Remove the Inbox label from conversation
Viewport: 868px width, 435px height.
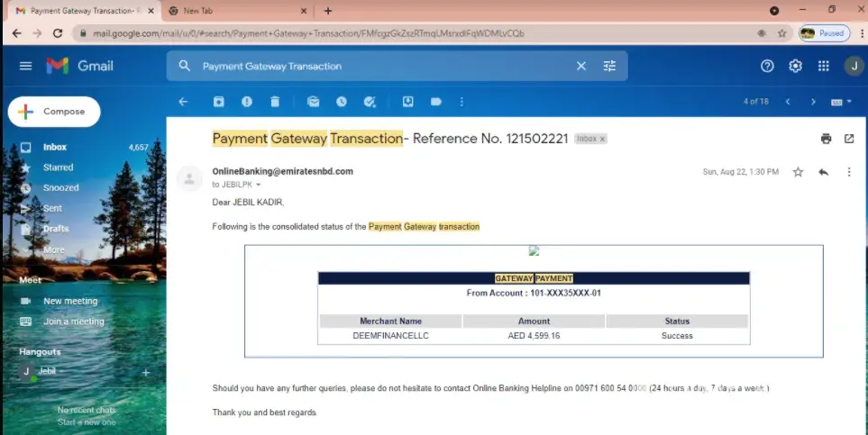pyautogui.click(x=602, y=139)
